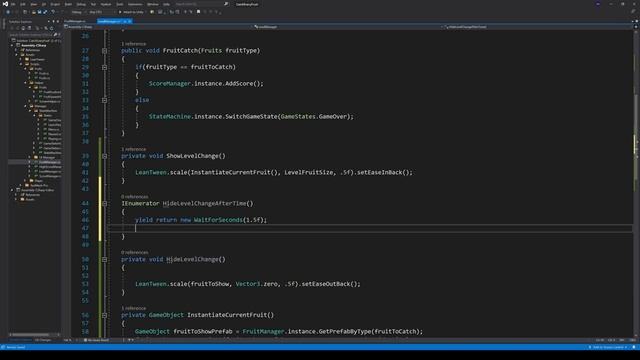Select the Assembly-CSharp-Editor project node

coord(38,190)
